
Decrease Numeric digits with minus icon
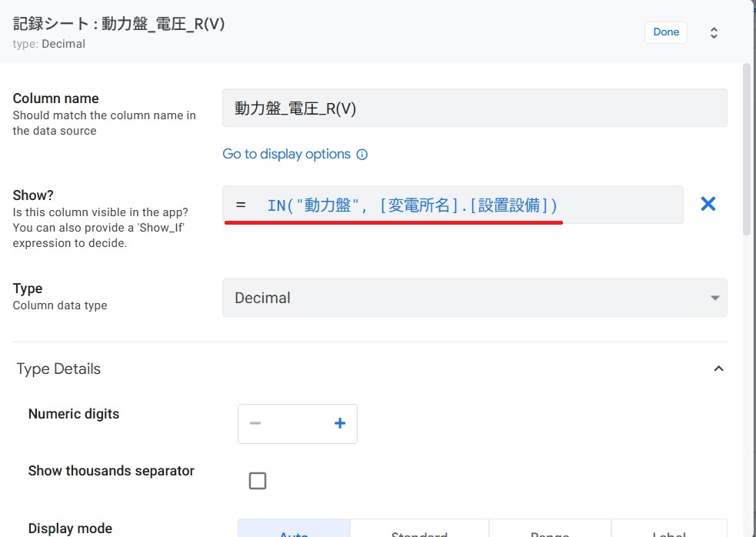(x=256, y=424)
